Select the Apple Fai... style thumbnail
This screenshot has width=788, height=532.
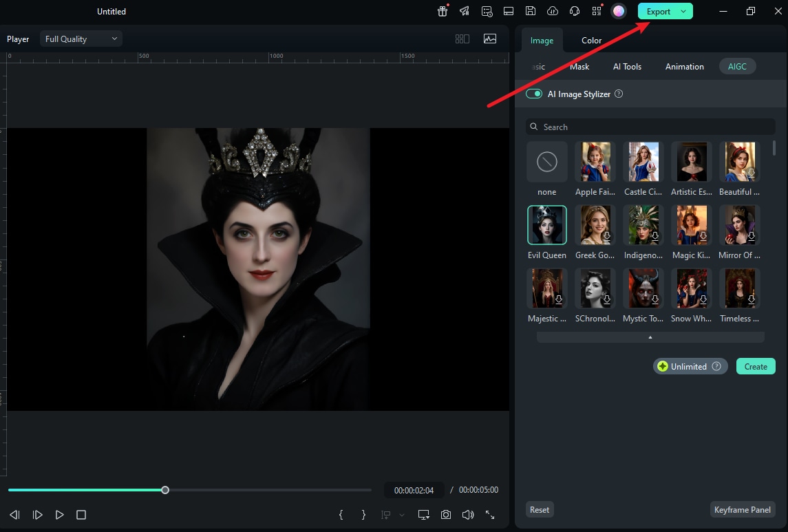[x=595, y=162]
